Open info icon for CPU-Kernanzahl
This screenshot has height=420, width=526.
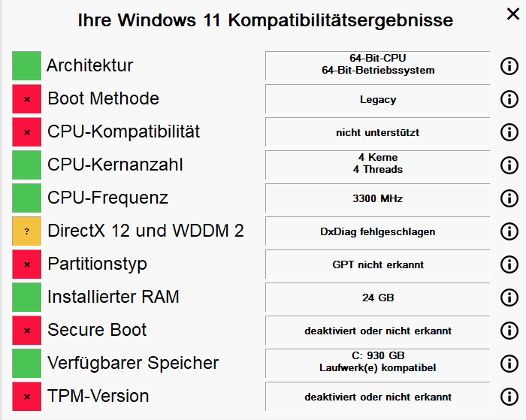509,165
